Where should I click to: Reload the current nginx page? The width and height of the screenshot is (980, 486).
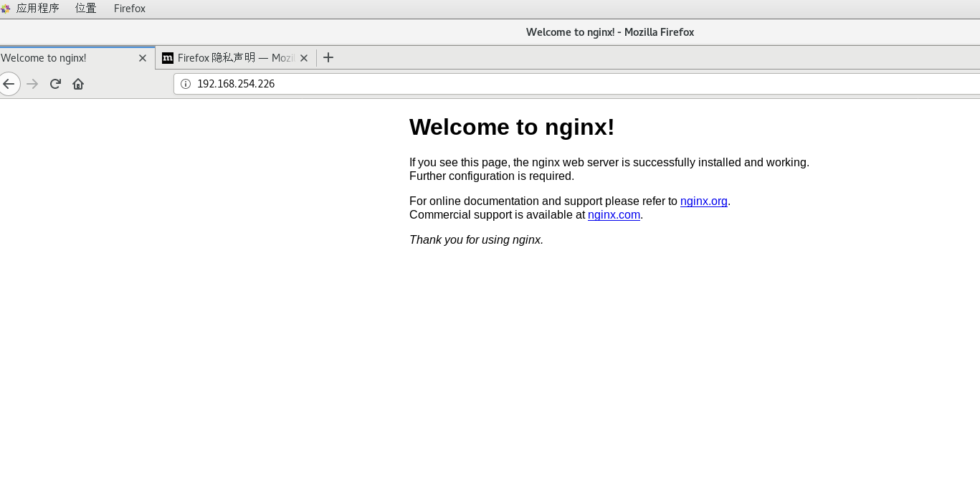point(55,84)
